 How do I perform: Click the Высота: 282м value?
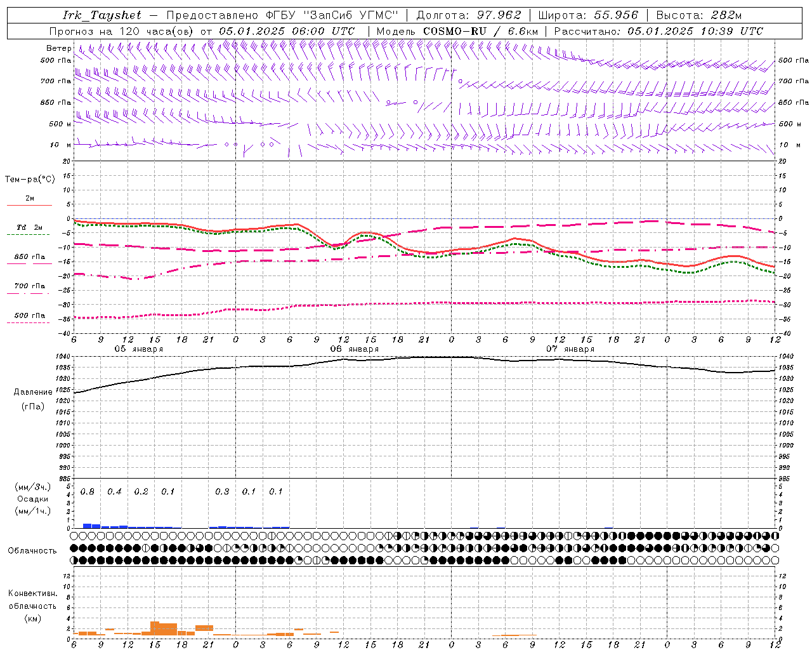pyautogui.click(x=699, y=15)
